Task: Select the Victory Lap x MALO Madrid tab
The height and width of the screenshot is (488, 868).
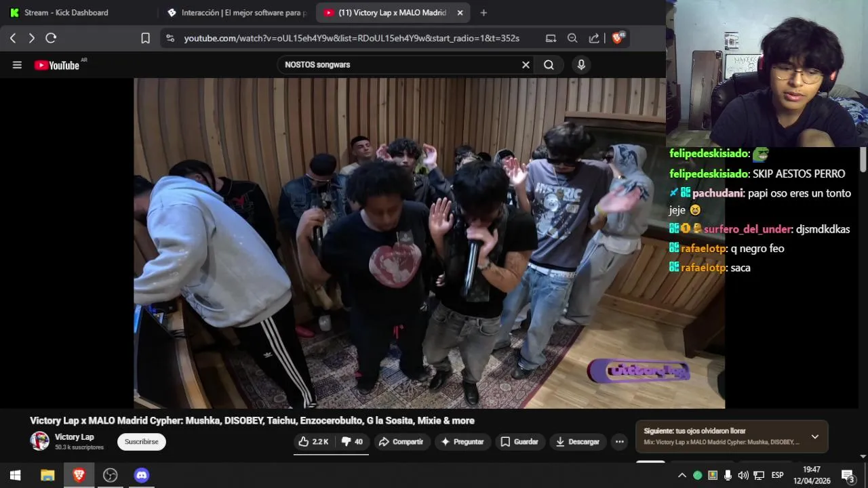Action: pos(393,12)
